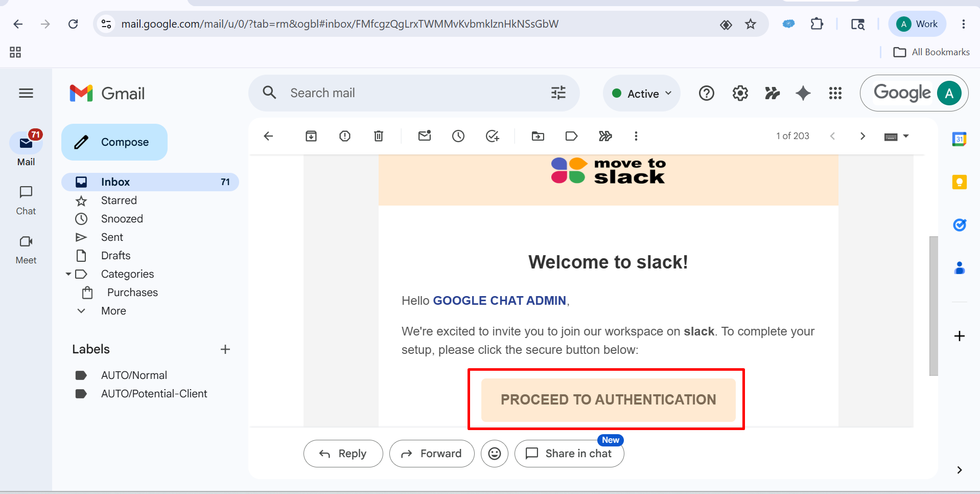
Task: Open the Labels tag icon
Action: pos(572,136)
